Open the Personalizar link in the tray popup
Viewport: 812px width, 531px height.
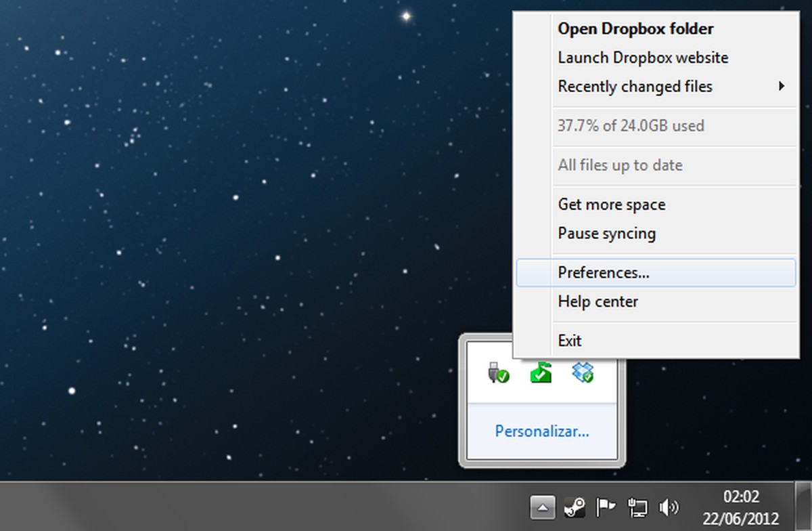click(x=541, y=431)
